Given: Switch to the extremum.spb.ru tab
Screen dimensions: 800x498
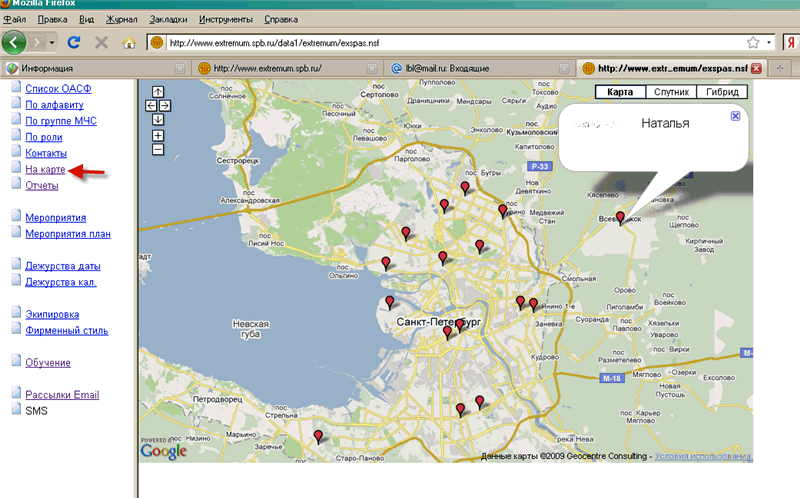Looking at the screenshot, I should pyautogui.click(x=288, y=68).
